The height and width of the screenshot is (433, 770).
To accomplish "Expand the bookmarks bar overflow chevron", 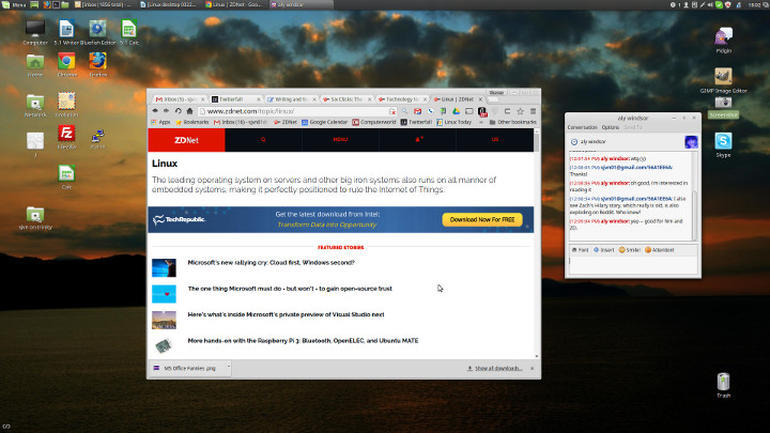I will (481, 122).
